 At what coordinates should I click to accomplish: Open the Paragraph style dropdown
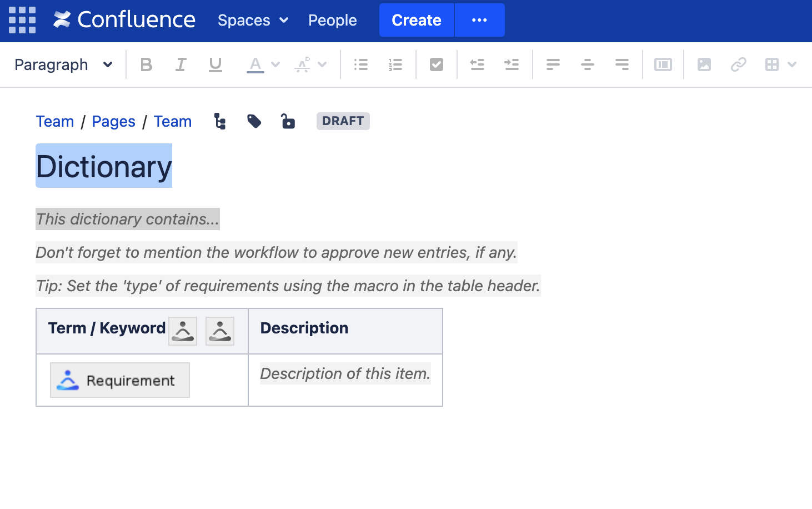coord(63,64)
